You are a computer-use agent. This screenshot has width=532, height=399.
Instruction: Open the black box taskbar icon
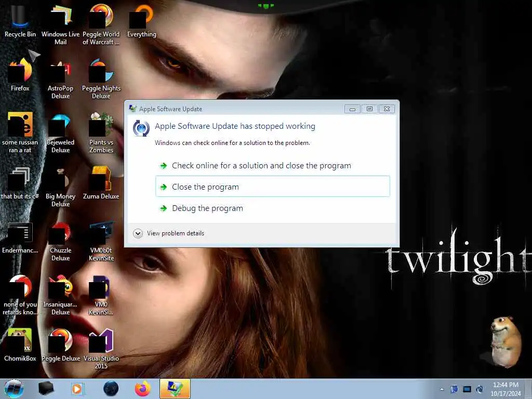[46, 389]
